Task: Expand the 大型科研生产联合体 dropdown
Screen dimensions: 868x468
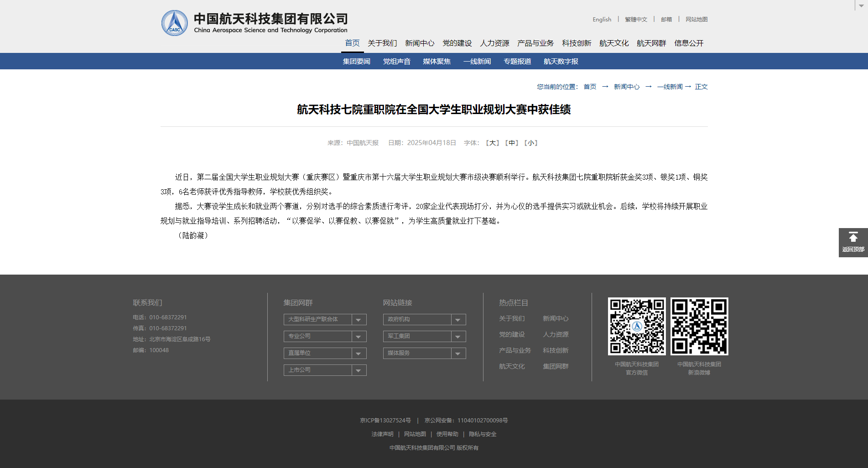Action: coord(325,319)
